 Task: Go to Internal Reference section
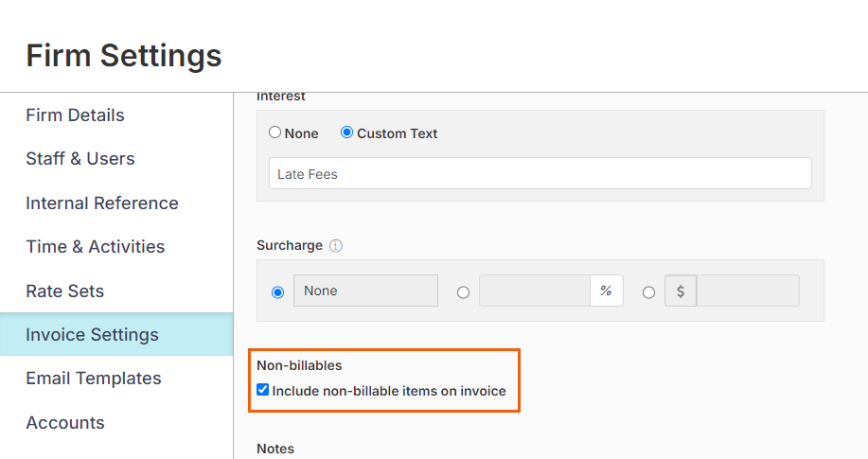[x=102, y=203]
